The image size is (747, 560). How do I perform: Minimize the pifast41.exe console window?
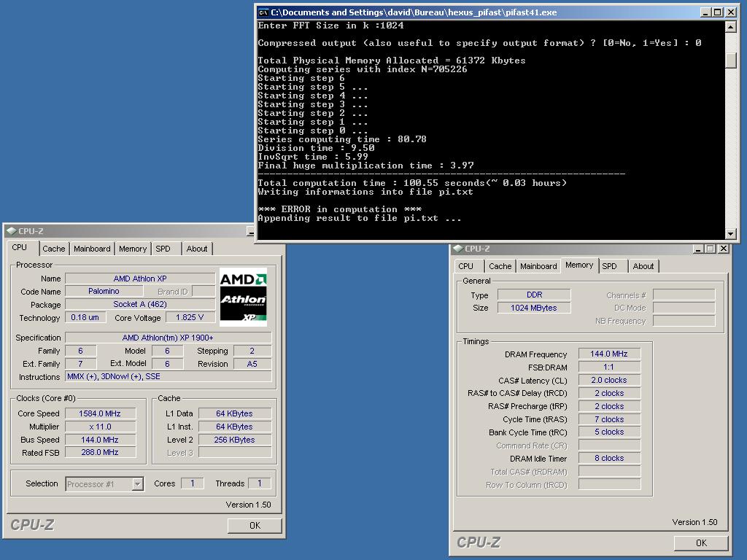(706, 12)
